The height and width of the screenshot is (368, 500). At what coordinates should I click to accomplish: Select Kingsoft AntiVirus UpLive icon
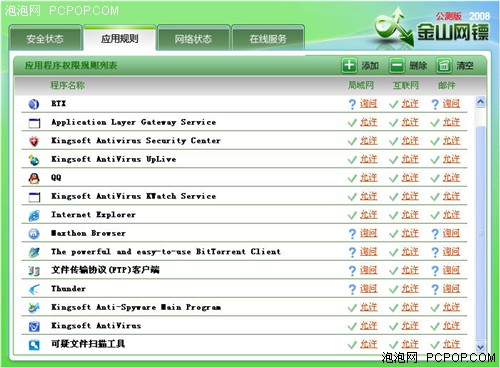click(x=34, y=160)
